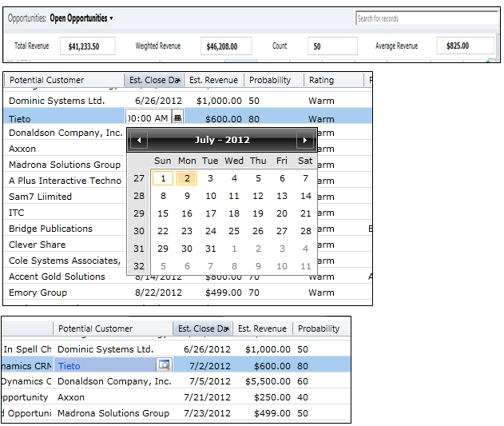
Task: Go to previous month in calendar
Action: tap(139, 141)
